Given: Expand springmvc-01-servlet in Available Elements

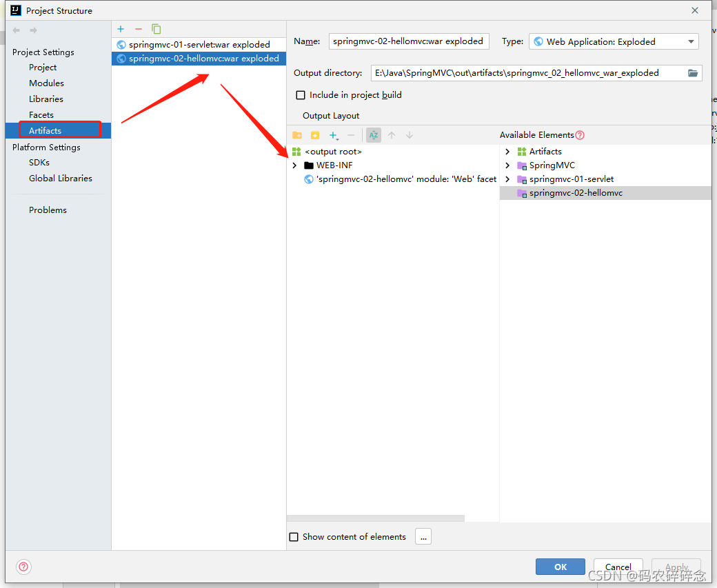Looking at the screenshot, I should [x=507, y=179].
